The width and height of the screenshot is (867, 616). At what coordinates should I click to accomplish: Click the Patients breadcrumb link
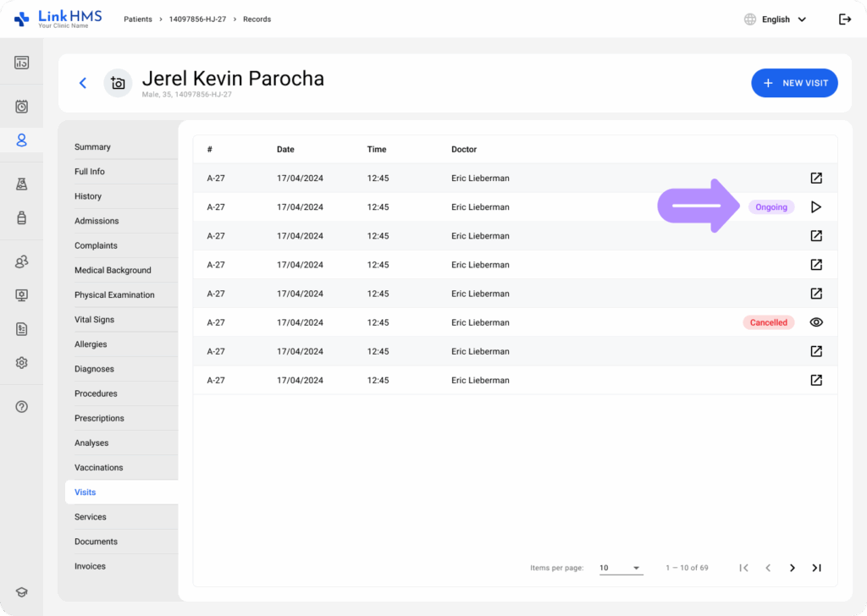139,19
